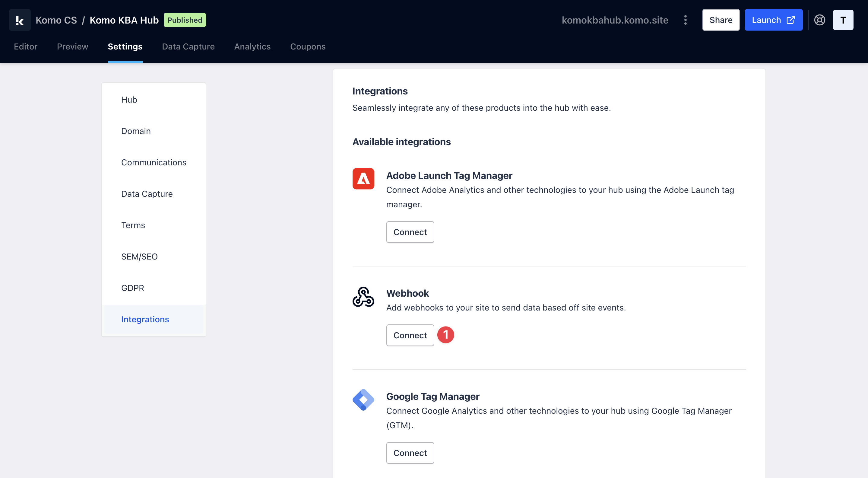Screen dimensions: 868x478
Task: Click the Webhook heading
Action: click(x=407, y=293)
